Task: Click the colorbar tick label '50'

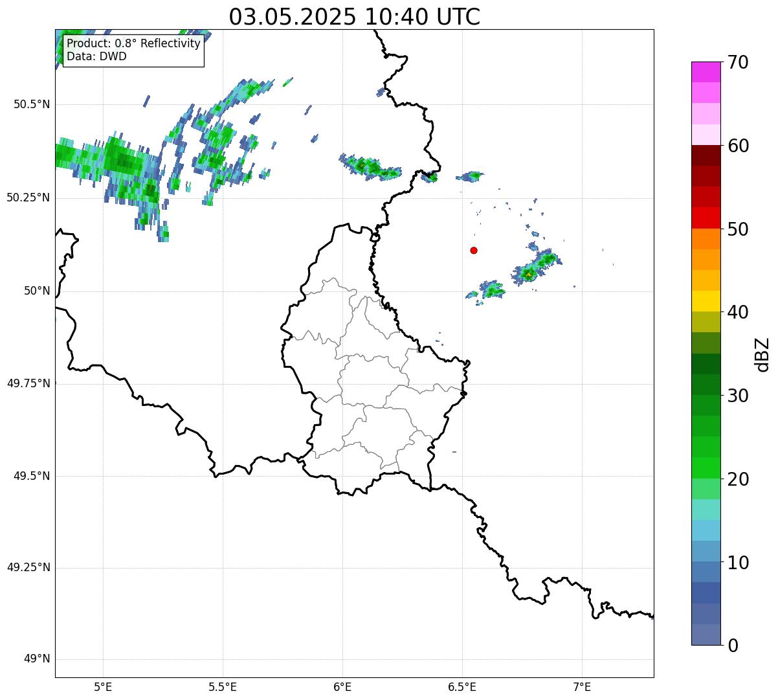Action: [x=738, y=230]
